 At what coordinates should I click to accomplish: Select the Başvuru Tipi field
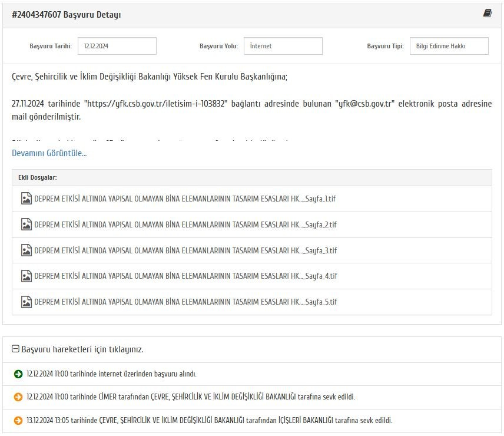point(449,46)
